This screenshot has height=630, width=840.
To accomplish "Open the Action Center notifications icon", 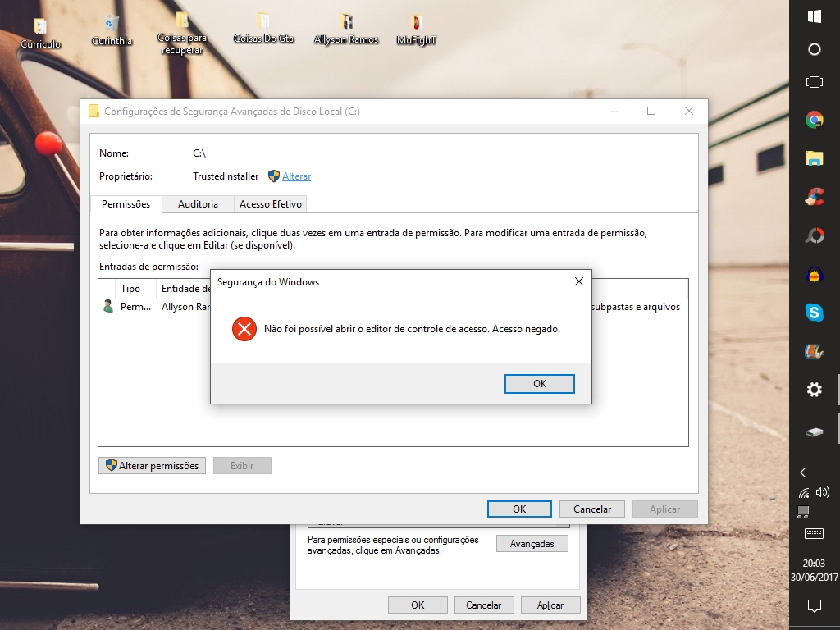I will (x=815, y=606).
